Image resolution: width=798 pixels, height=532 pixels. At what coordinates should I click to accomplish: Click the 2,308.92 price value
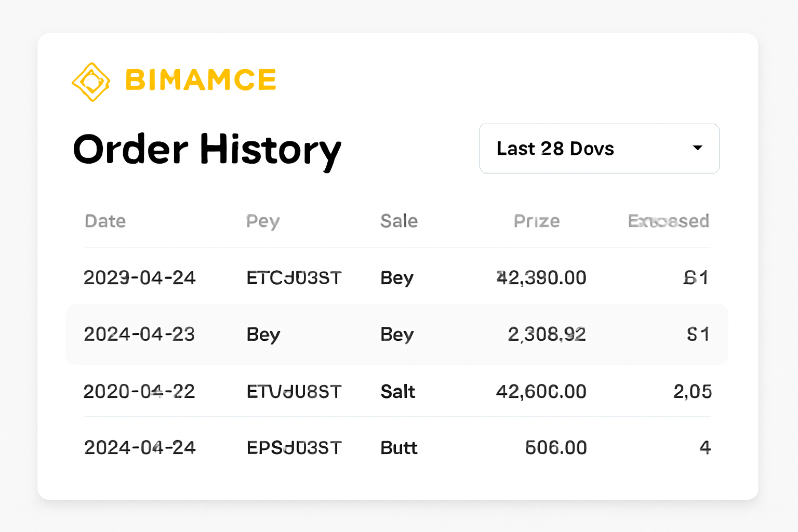pyautogui.click(x=547, y=334)
